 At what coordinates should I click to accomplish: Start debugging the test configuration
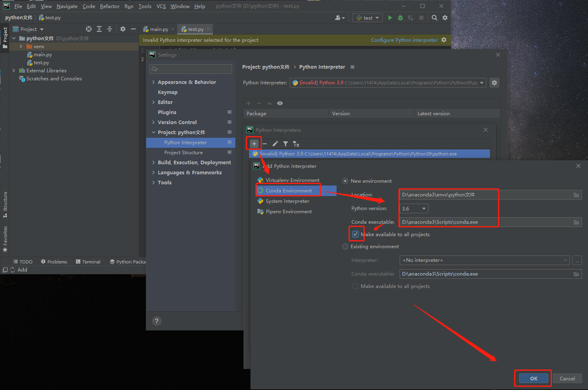pyautogui.click(x=400, y=18)
